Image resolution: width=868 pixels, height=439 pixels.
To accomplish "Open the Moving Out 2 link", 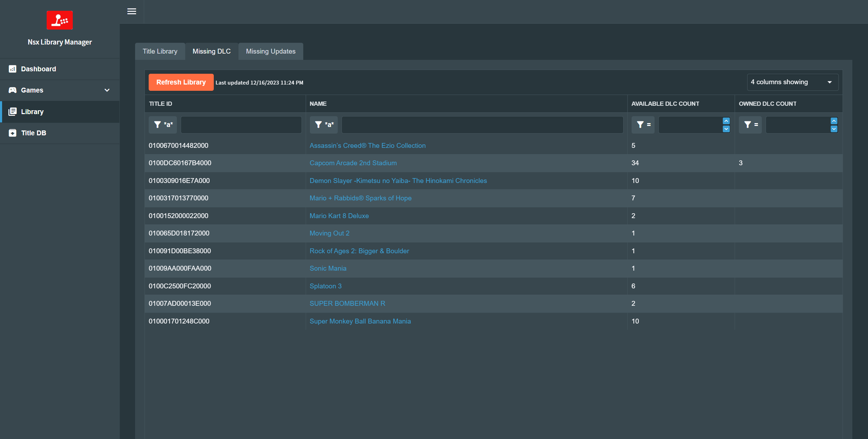I will (x=329, y=233).
